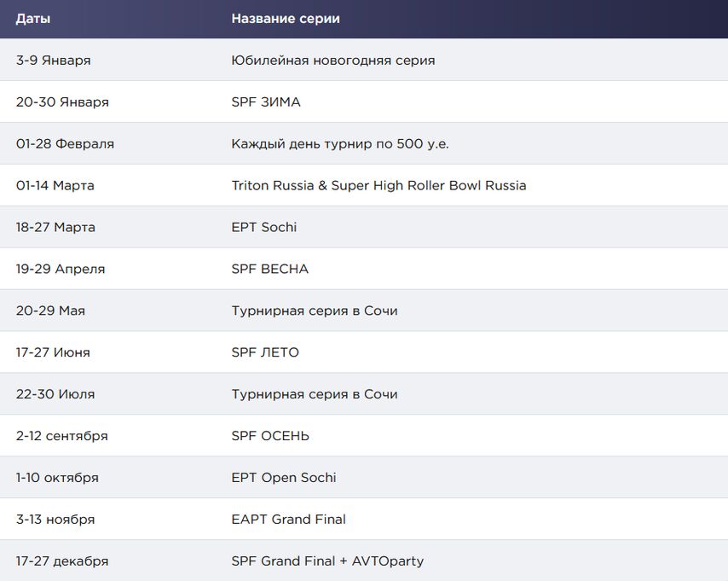The width and height of the screenshot is (728, 581).
Task: Select the EAPT Grand Final series
Action: tap(289, 520)
